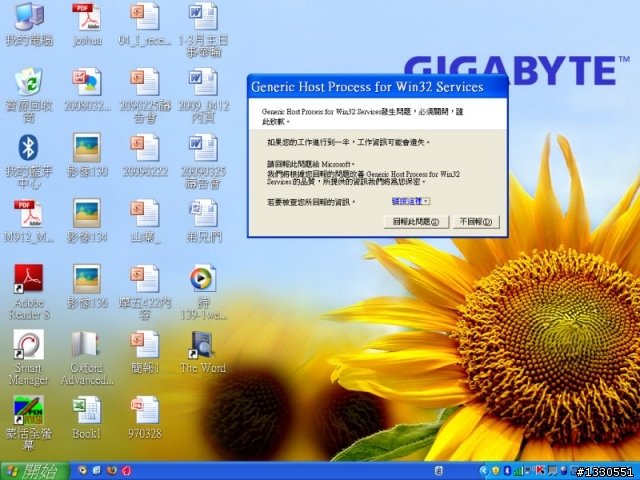Select the 20090325禱告會 Word document
This screenshot has width=640, height=480.
pyautogui.click(x=203, y=161)
